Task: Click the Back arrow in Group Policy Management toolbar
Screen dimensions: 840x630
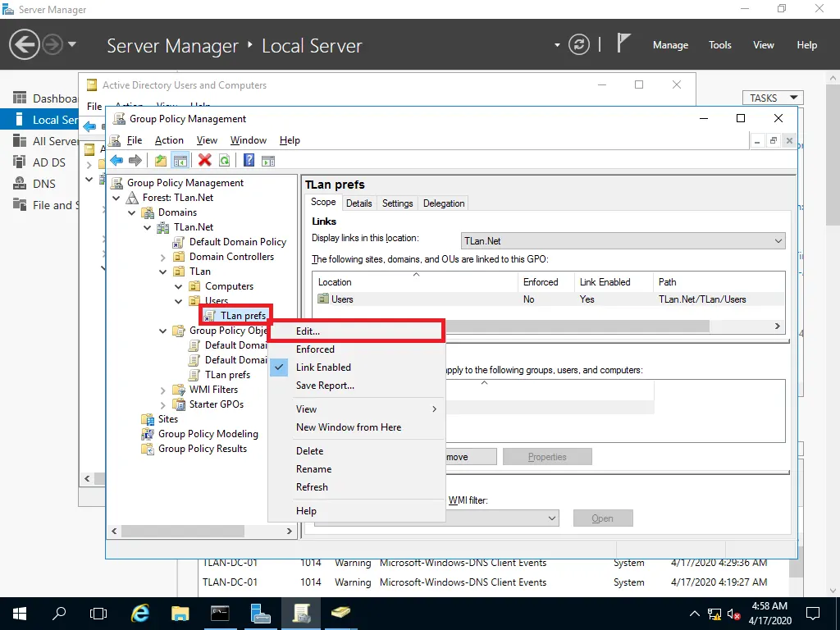Action: (116, 160)
